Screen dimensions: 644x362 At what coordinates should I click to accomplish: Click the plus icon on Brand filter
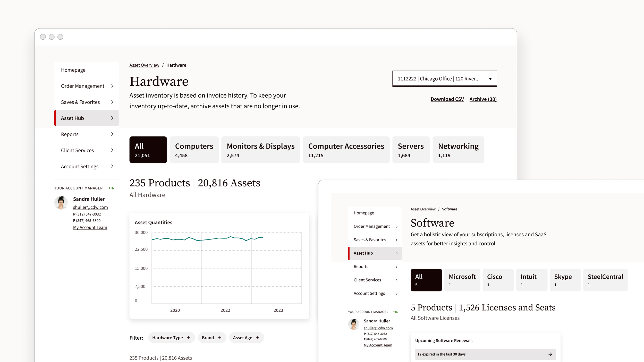[x=220, y=338]
